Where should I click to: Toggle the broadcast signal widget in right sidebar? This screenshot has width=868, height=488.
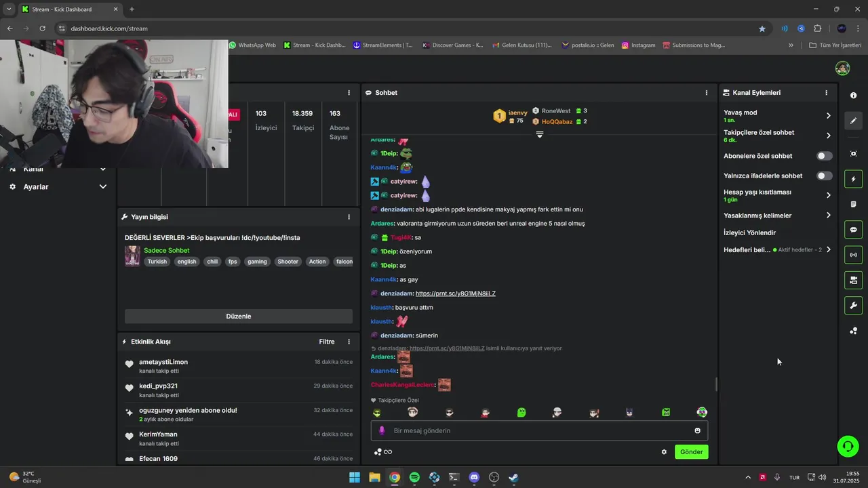coord(853,255)
